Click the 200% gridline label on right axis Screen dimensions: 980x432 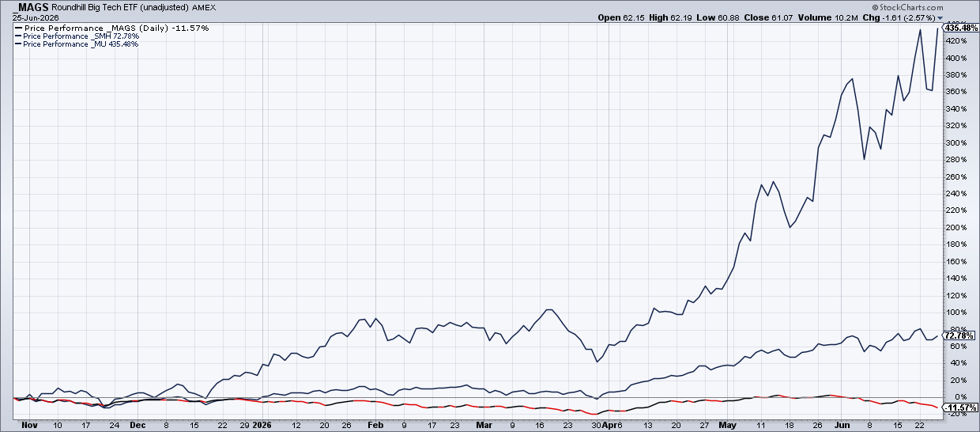point(958,228)
